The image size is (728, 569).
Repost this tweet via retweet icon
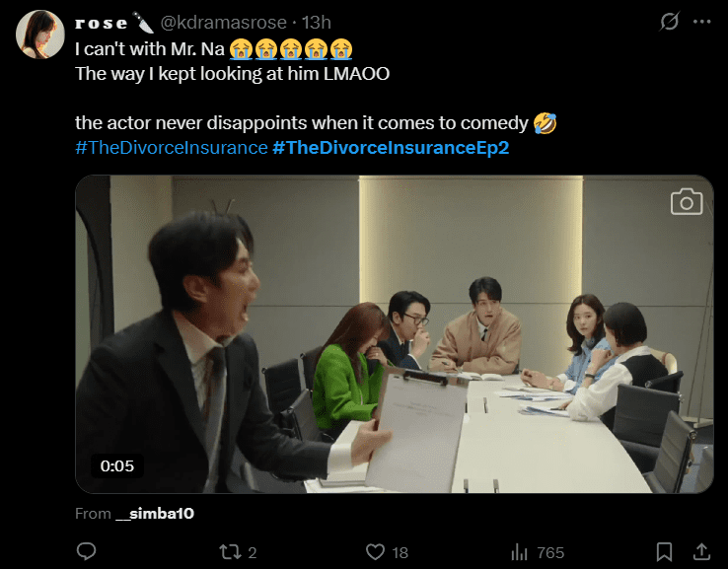point(228,551)
